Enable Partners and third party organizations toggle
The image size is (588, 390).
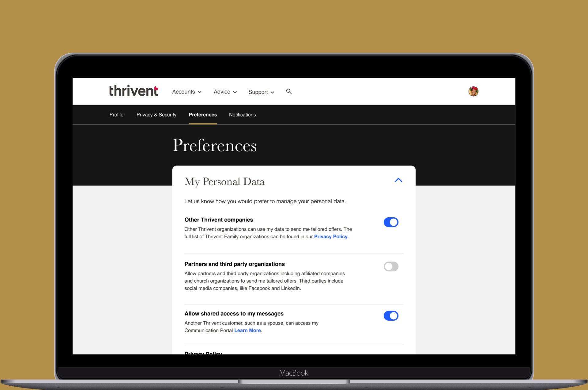pos(391,266)
